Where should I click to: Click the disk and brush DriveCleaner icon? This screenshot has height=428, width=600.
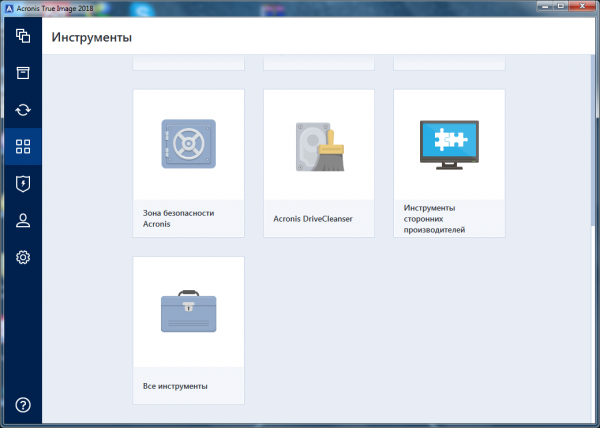click(x=319, y=146)
